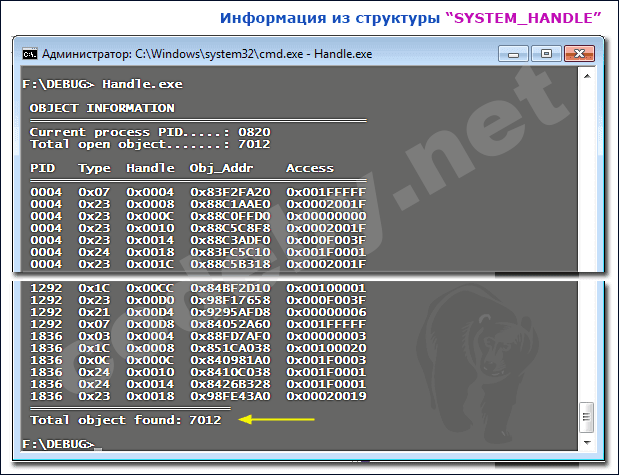The image size is (619, 475).
Task: Click type value '0x0C'
Action: [94, 360]
